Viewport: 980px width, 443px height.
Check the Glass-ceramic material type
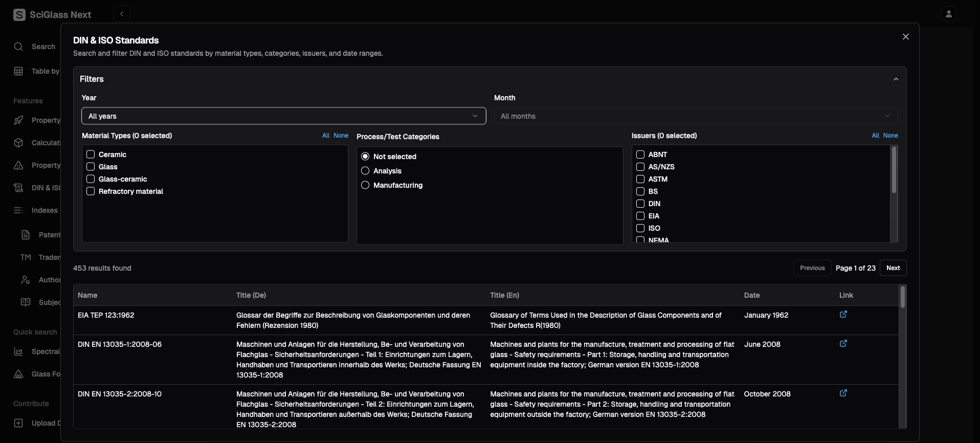91,179
